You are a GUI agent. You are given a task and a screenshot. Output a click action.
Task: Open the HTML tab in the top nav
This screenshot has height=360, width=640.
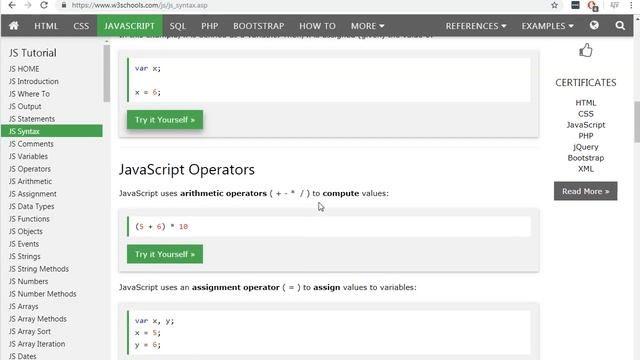click(46, 26)
